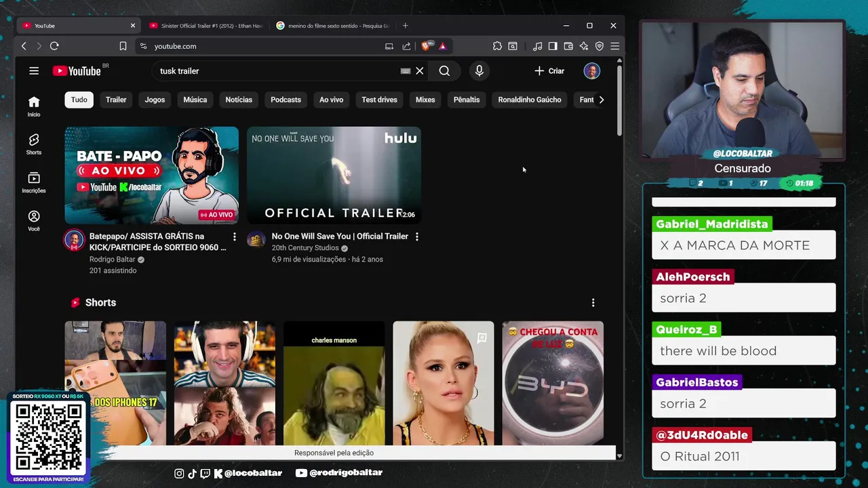Image resolution: width=868 pixels, height=488 pixels.
Task: Open the account avatar menu
Action: click(x=592, y=70)
